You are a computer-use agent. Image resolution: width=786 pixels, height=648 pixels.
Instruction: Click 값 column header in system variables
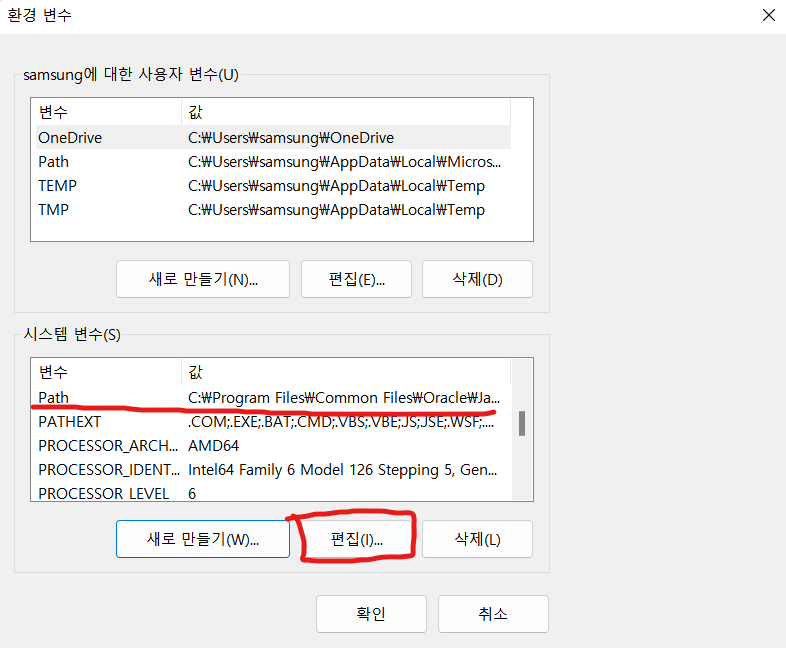(346, 372)
